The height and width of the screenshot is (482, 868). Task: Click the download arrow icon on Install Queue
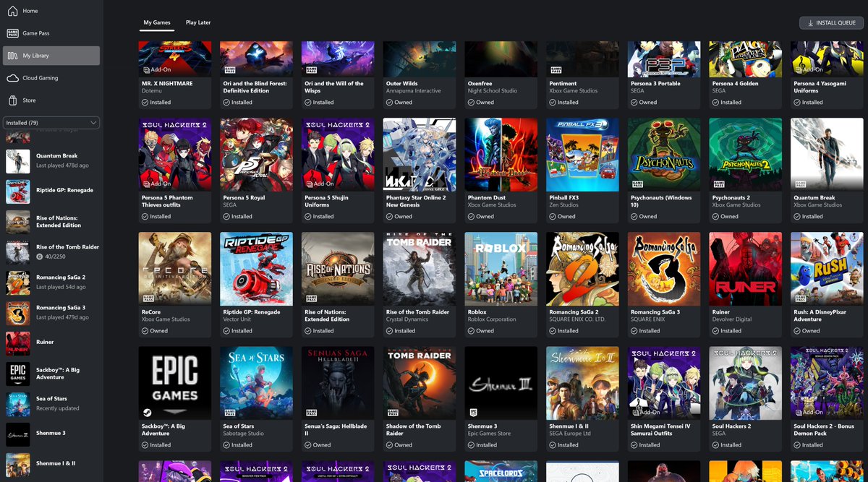[809, 23]
